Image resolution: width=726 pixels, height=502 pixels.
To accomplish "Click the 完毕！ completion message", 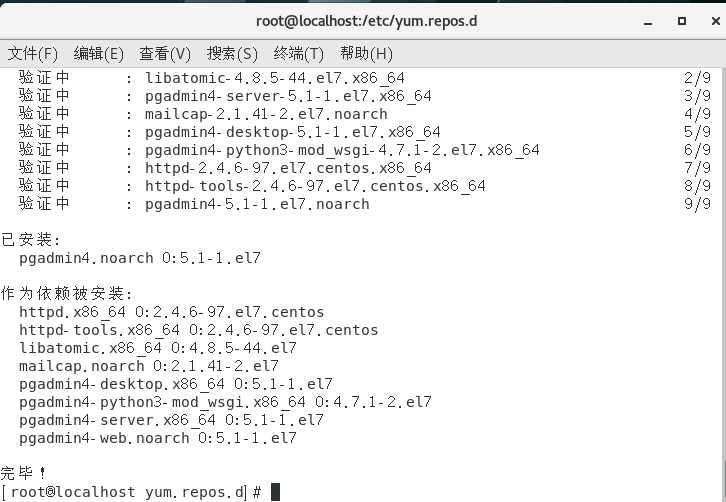I will [23, 473].
